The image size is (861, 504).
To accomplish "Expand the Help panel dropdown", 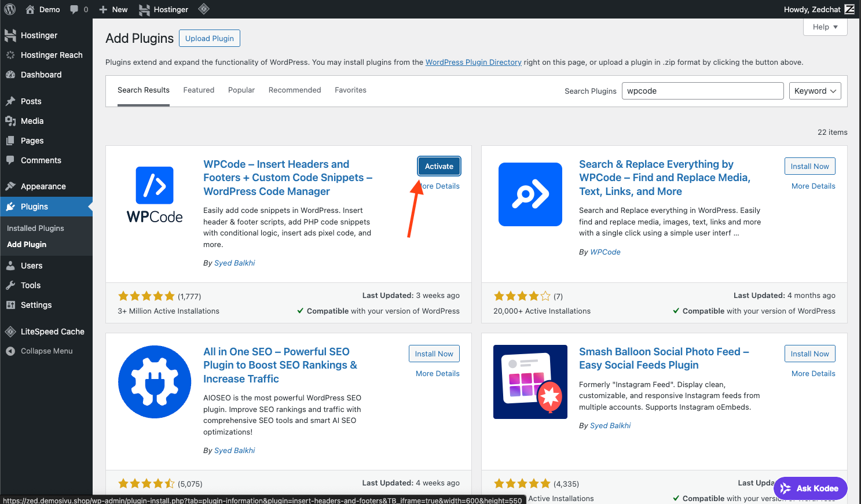I will [825, 27].
